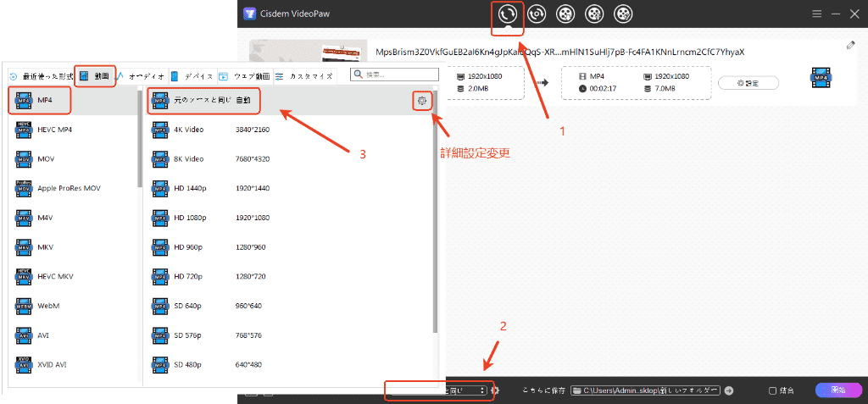
Task: Switch to 動画 video tab
Action: 95,76
